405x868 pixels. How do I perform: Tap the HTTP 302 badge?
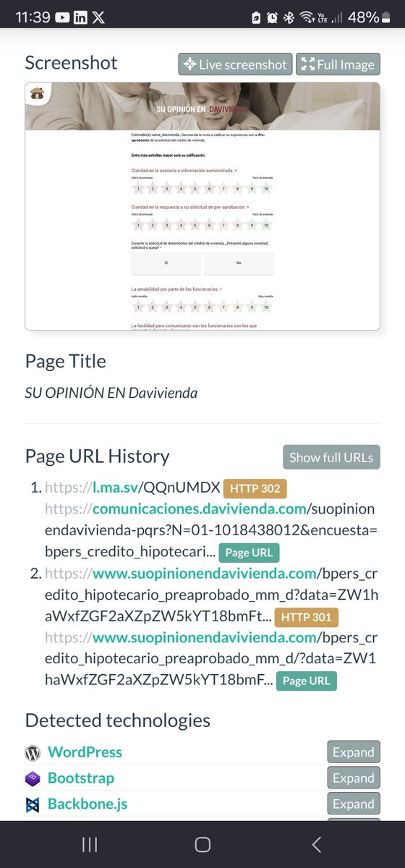point(255,489)
